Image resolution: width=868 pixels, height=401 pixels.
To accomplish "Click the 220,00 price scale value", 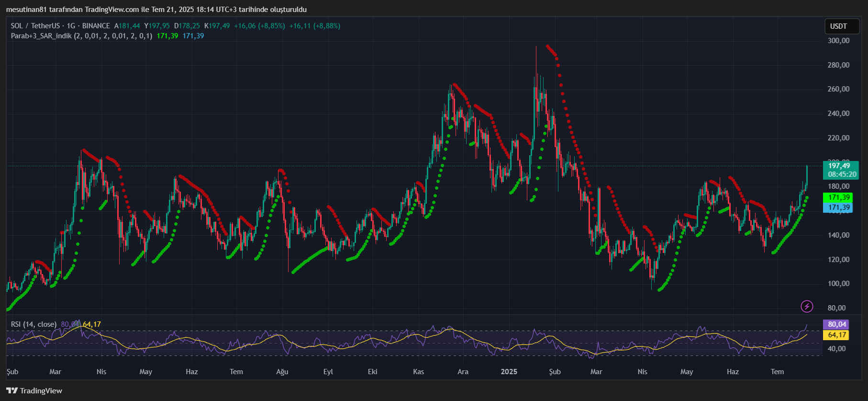I will click(838, 138).
